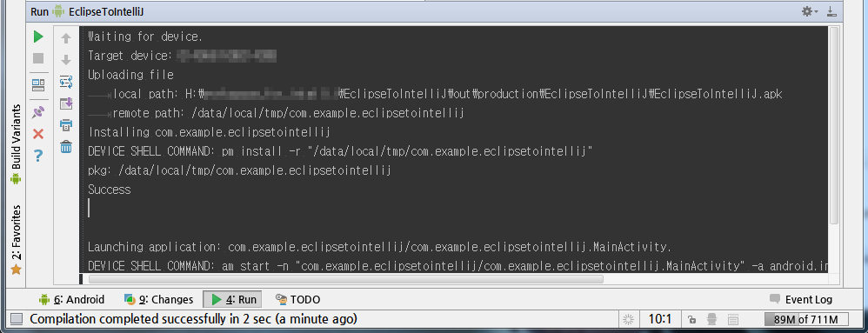Click memory indicator 89M of 711M
Screen dimensions: 868x333
(x=806, y=319)
